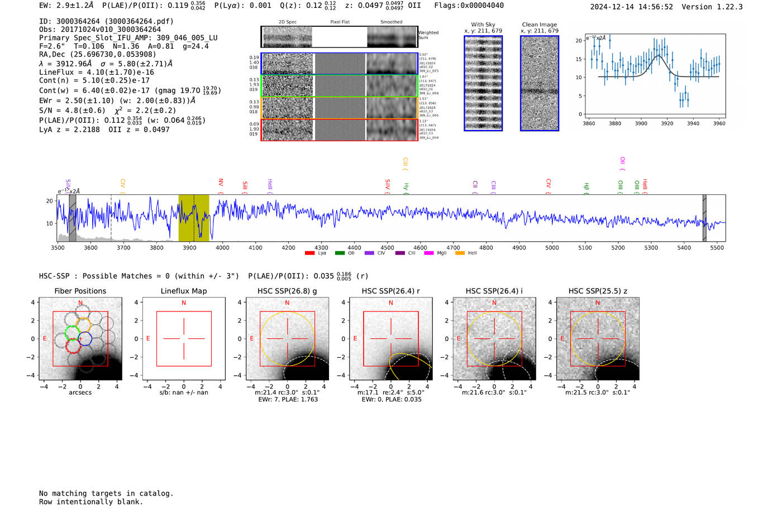Click 'EWr: 7, PLAE: 1.763' under g image
The width and height of the screenshot is (782, 532).
pos(288,400)
